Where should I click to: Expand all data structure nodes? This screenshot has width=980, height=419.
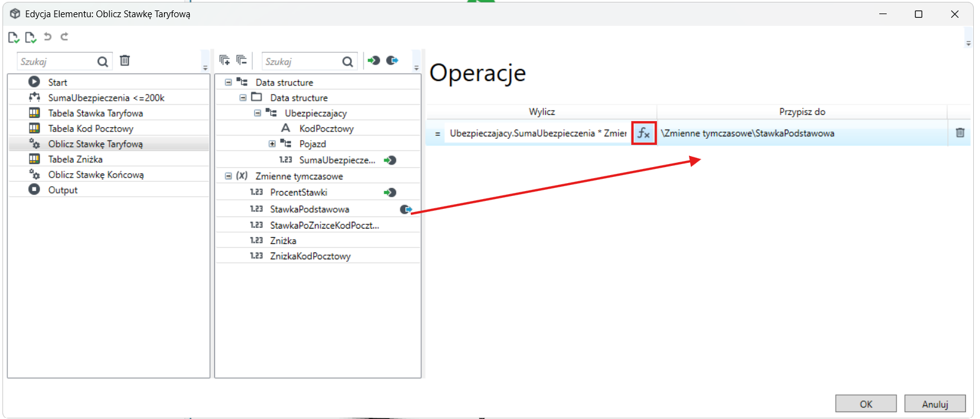[225, 60]
